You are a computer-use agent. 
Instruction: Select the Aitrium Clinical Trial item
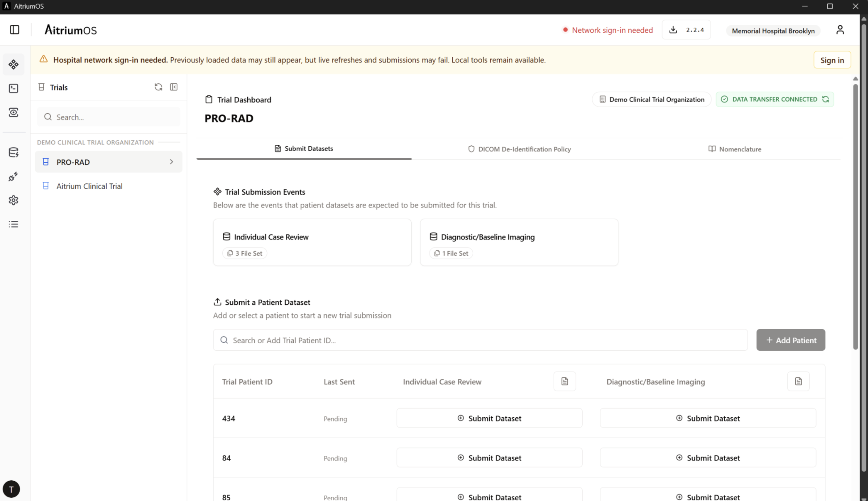(x=109, y=186)
